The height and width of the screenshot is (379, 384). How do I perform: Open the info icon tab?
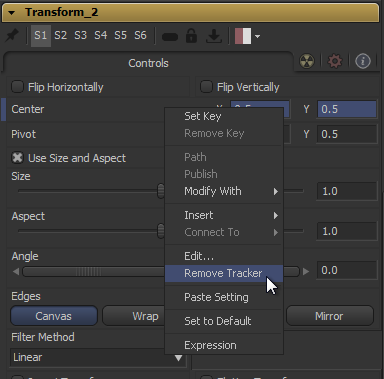pos(363,61)
